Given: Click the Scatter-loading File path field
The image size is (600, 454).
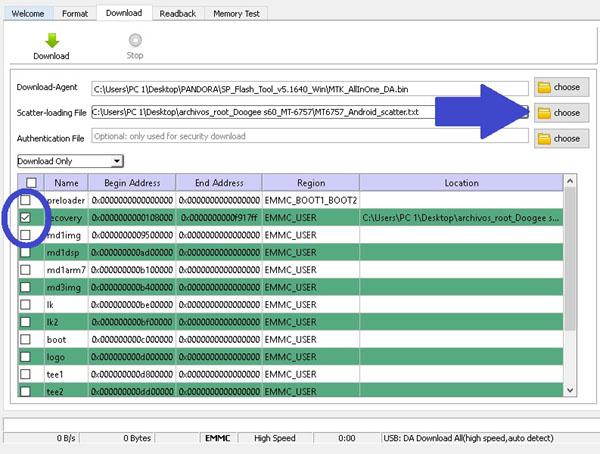Looking at the screenshot, I should pos(310,112).
